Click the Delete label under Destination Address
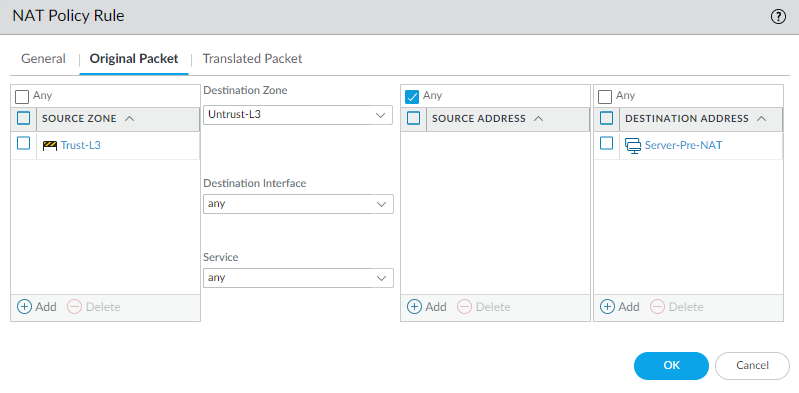 686,307
